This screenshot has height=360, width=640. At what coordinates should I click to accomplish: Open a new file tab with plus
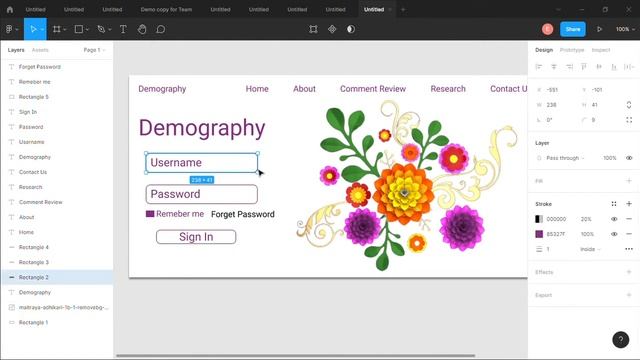coord(403,9)
